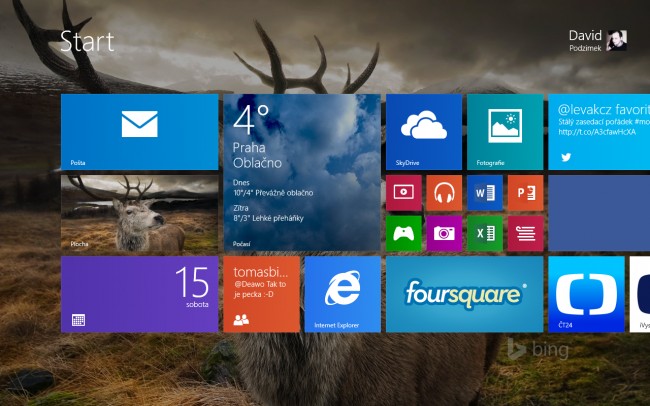This screenshot has height=406, width=650.
Task: Open the ČT24 tile
Action: (586, 294)
